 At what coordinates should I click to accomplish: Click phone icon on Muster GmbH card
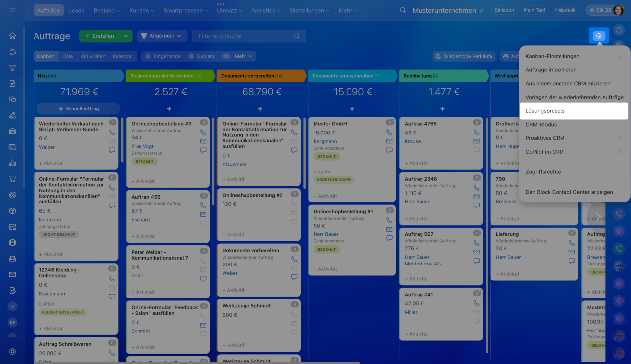[x=389, y=132]
